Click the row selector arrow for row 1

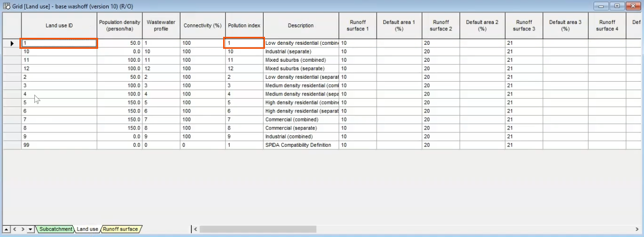tap(12, 43)
